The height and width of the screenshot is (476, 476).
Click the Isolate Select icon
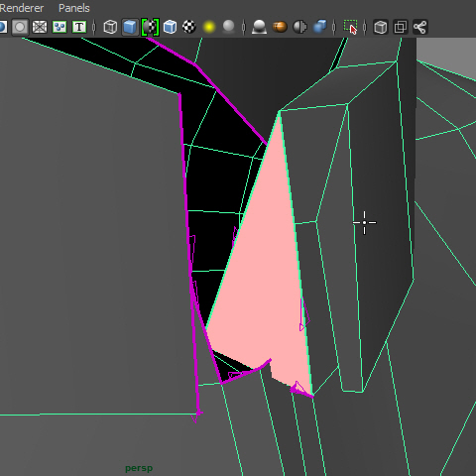350,27
